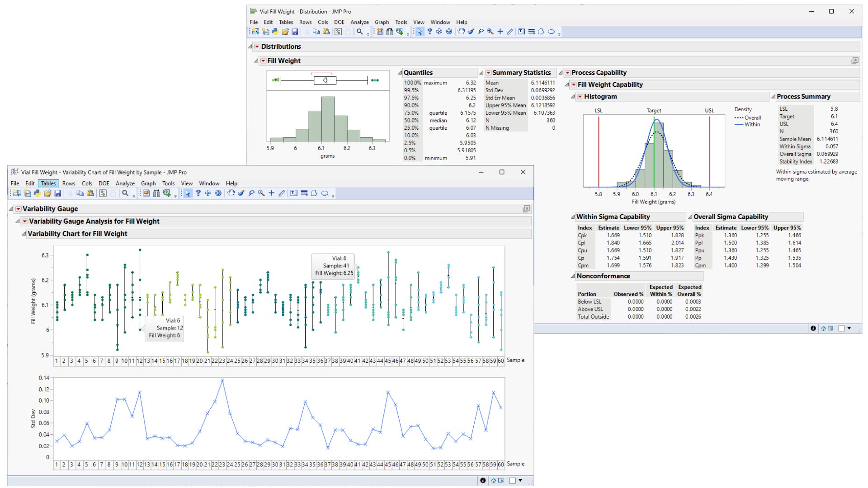Screen dimensions: 868x488
Task: Select the Brush tool in Distribution window
Action: tap(471, 32)
